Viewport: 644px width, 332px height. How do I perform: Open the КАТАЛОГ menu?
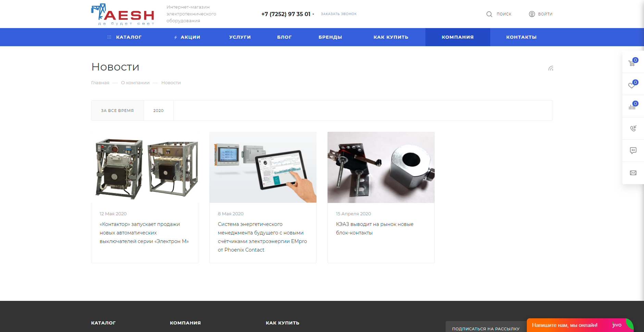129,37
